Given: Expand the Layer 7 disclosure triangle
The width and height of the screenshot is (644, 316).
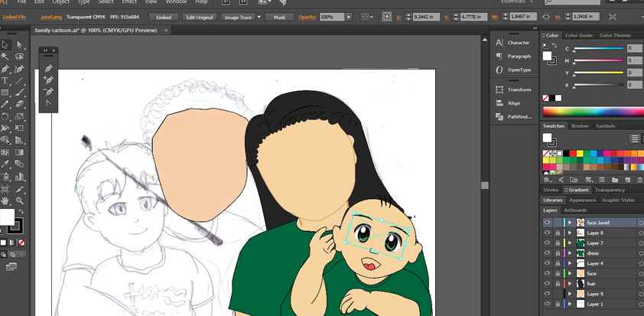Looking at the screenshot, I should [x=569, y=243].
